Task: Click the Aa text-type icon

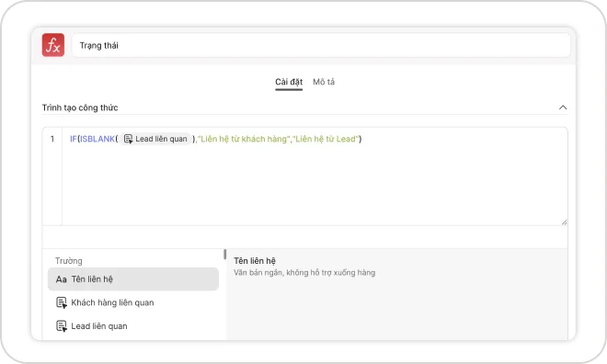Action: tap(62, 279)
